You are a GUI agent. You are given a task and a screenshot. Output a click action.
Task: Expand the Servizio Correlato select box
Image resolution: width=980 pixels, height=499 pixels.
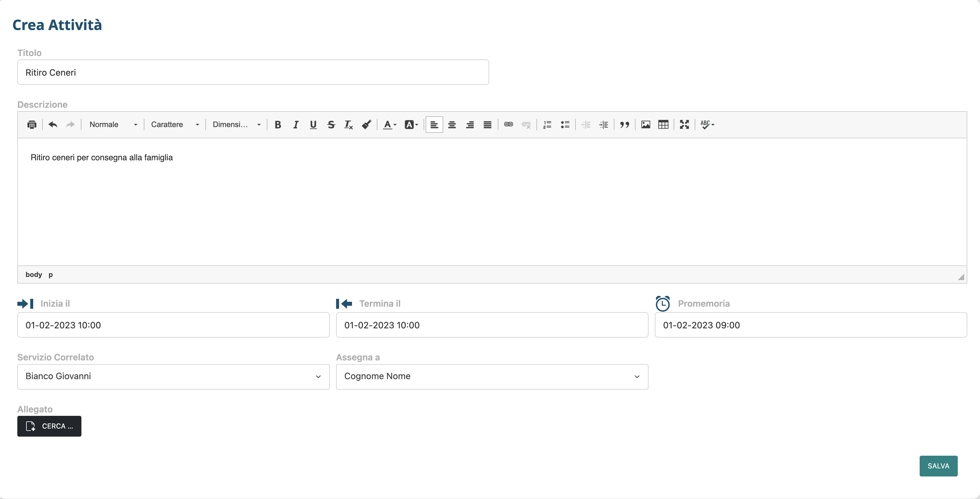pyautogui.click(x=173, y=377)
